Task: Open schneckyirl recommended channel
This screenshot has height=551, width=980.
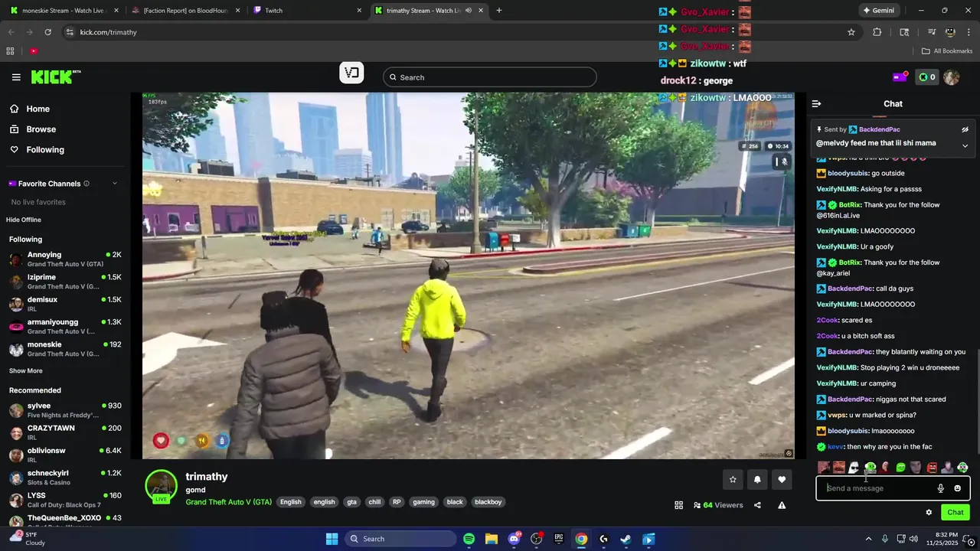Action: click(x=65, y=478)
